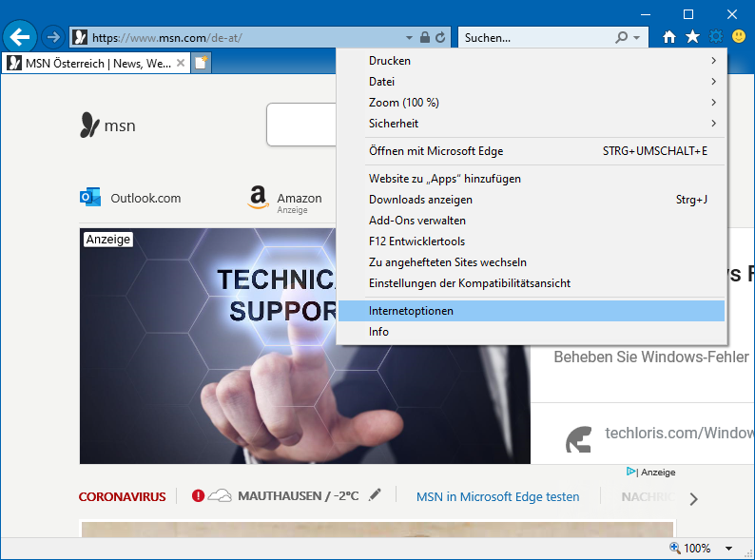This screenshot has width=755, height=560.
Task: Go to home page via house icon
Action: click(668, 36)
